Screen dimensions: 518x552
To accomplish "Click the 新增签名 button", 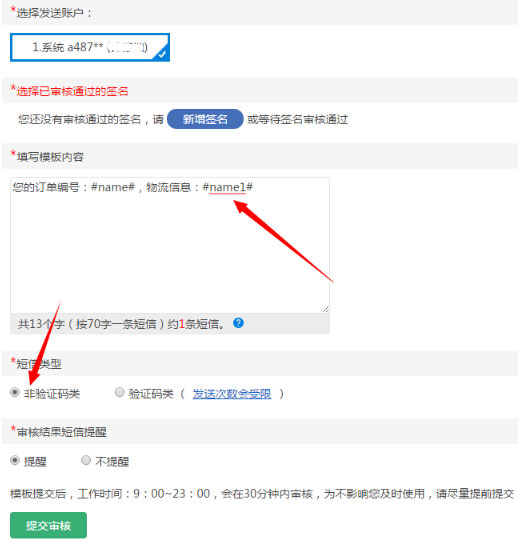I will pyautogui.click(x=205, y=119).
